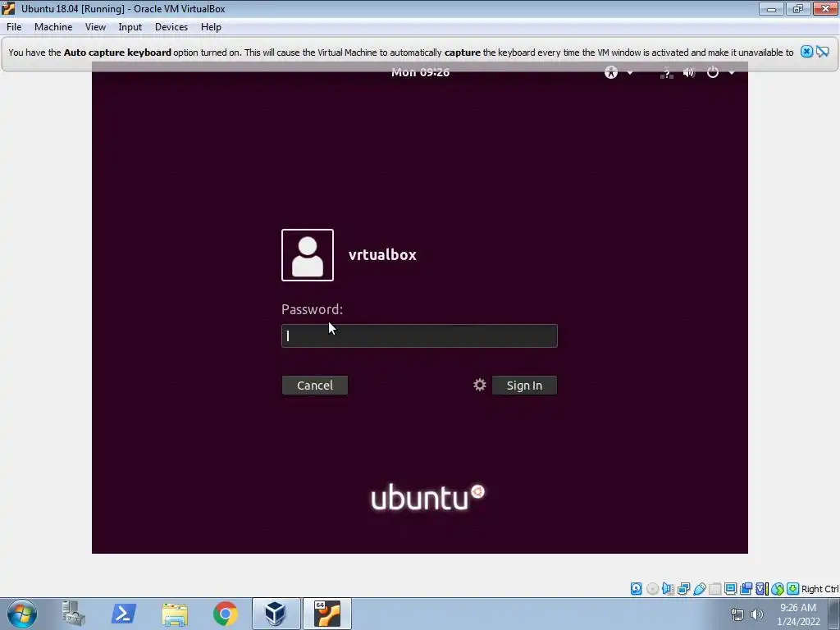The image size is (840, 630).
Task: Dismiss the auto capture keyboard notification
Action: [x=806, y=52]
